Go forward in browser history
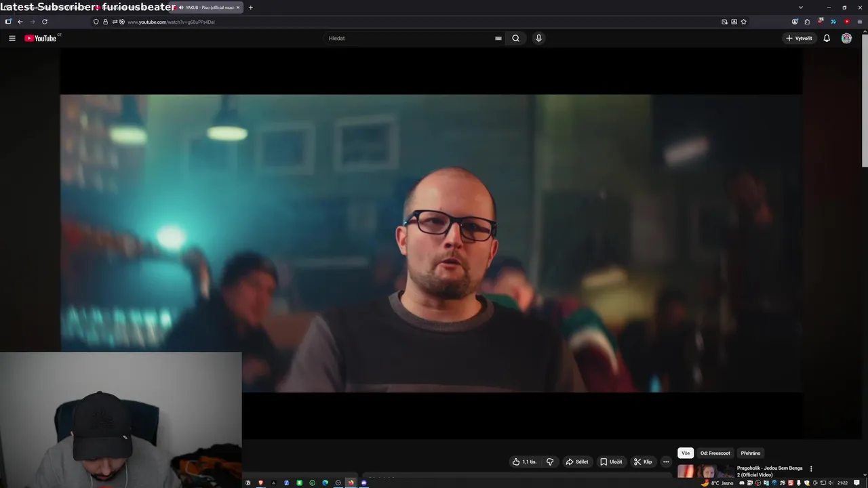 click(32, 22)
